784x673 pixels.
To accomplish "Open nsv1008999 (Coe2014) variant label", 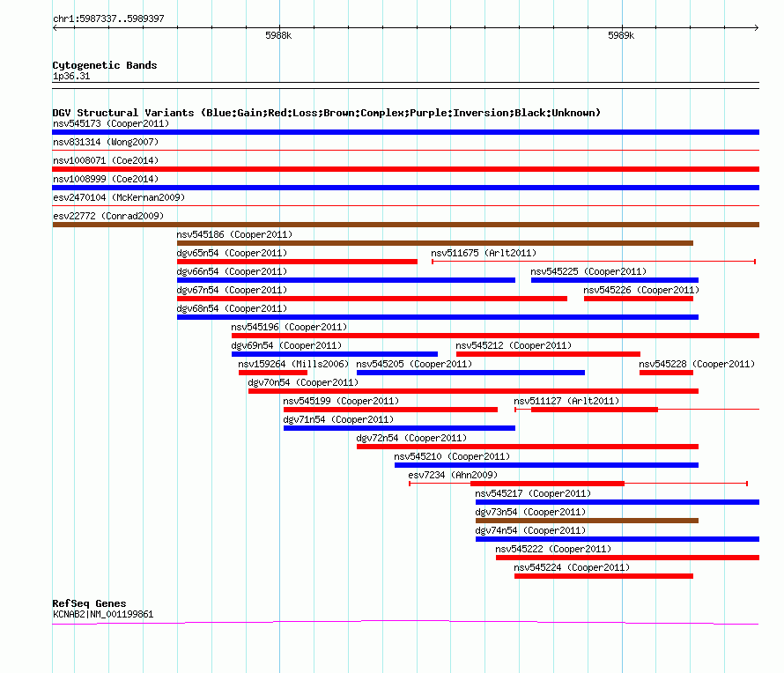I will 106,179.
